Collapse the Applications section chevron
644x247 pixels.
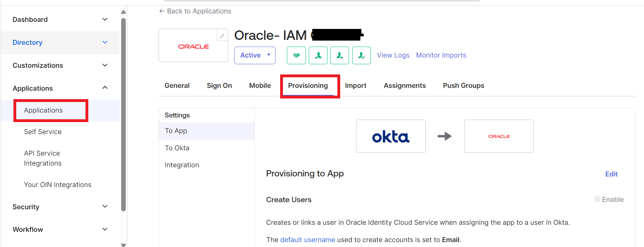(x=105, y=88)
